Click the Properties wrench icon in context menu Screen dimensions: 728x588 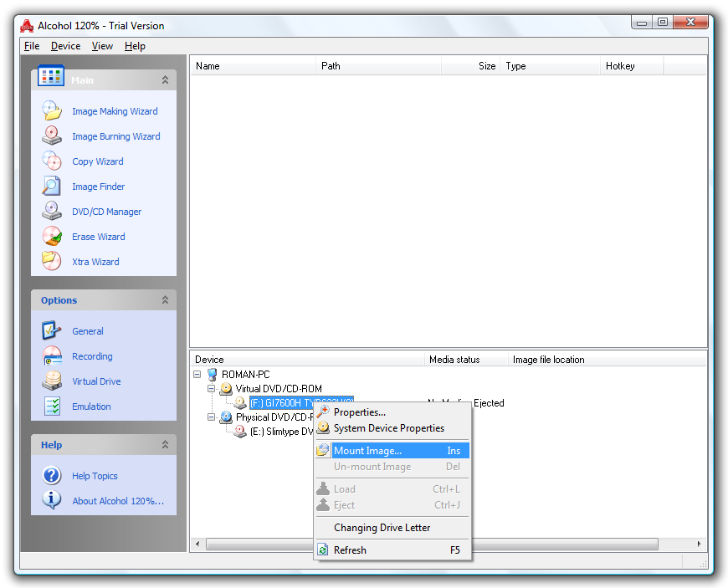(323, 412)
